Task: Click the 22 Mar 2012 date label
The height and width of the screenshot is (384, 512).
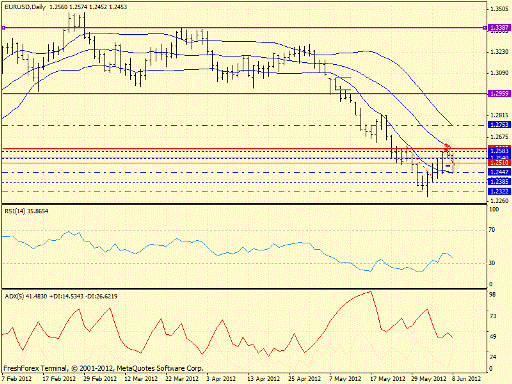Action: pos(182,379)
